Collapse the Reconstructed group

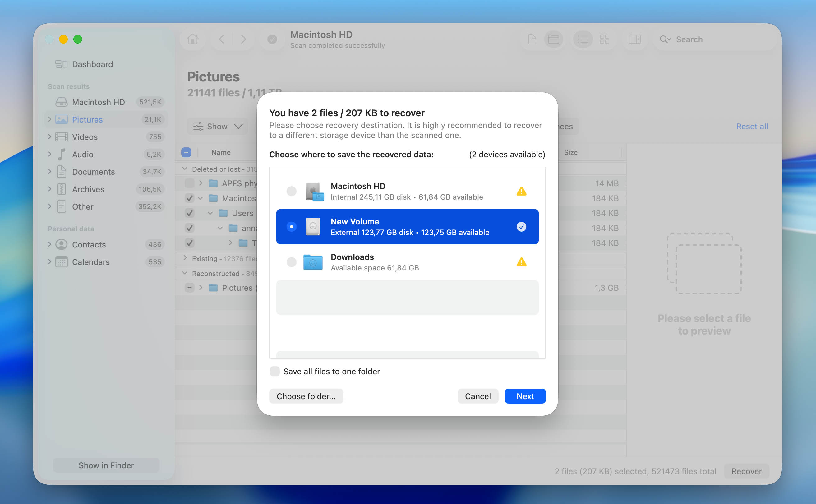click(x=185, y=273)
